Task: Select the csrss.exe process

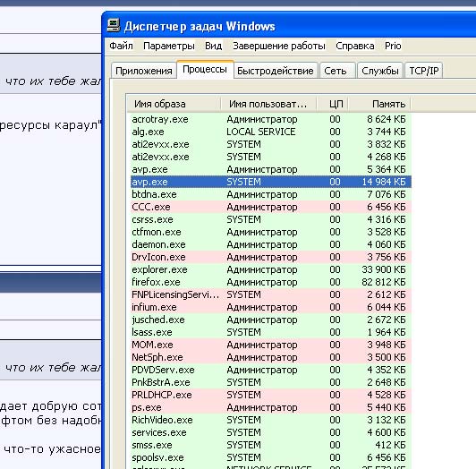Action: point(271,219)
